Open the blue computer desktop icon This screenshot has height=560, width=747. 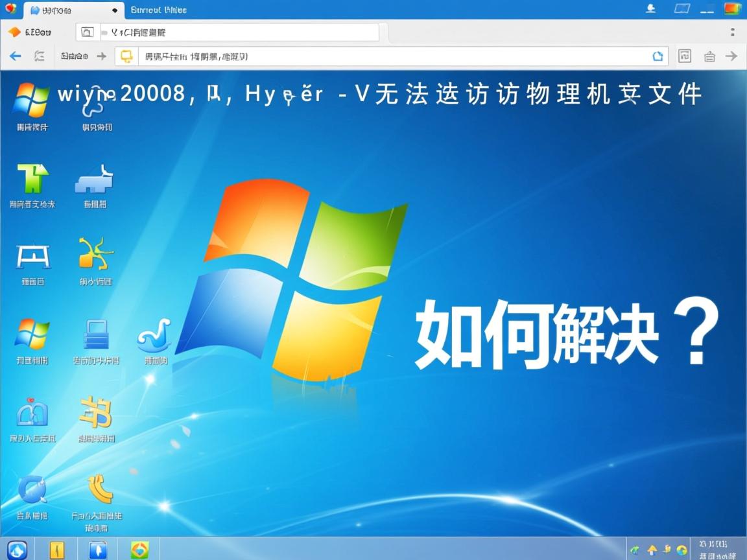96,334
